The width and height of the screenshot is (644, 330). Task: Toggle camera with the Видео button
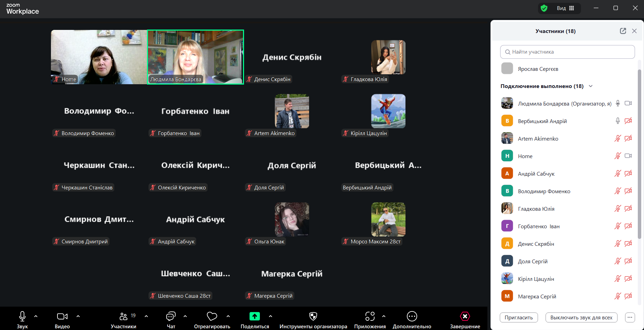click(x=62, y=316)
